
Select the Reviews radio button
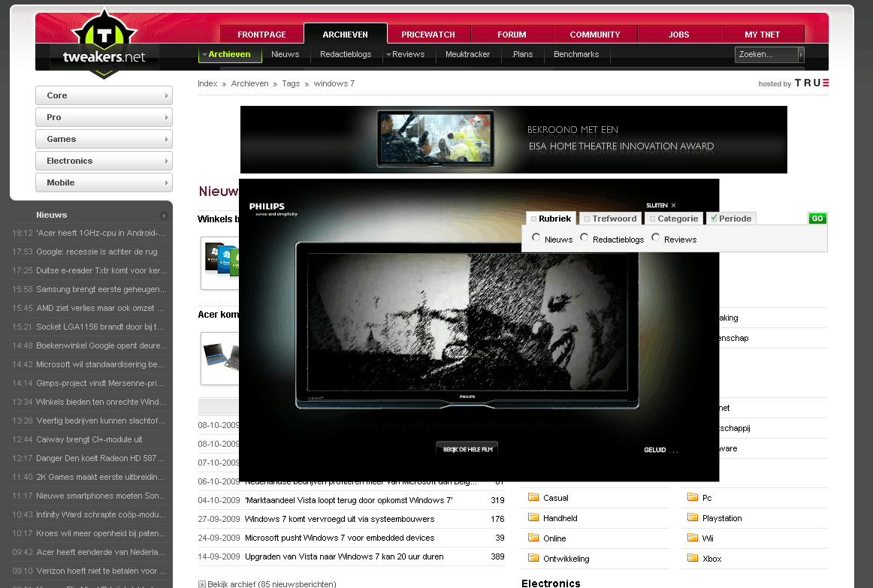(655, 237)
